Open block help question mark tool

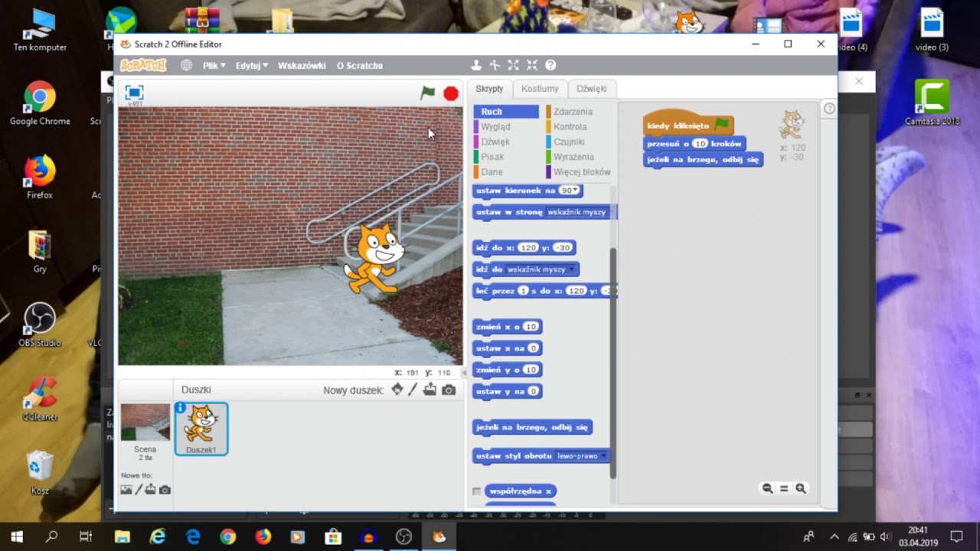(x=550, y=66)
